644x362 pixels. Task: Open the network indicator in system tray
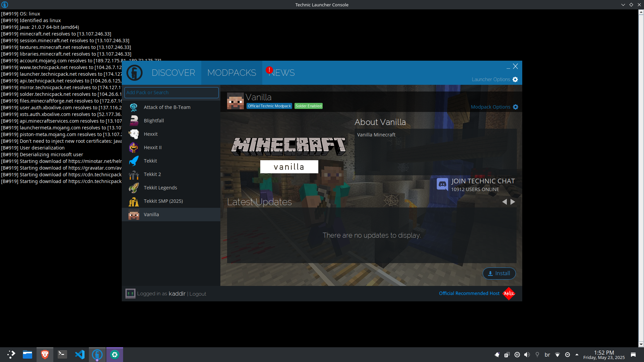tap(557, 355)
